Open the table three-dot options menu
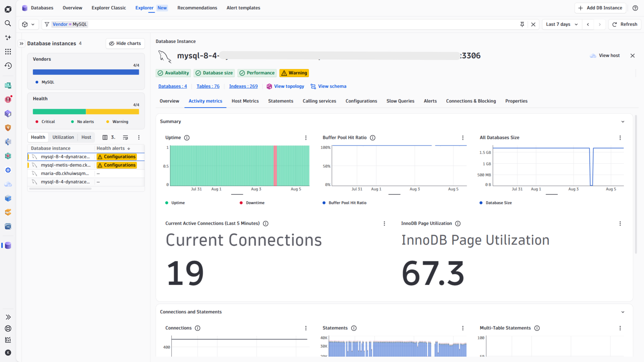Viewport: 644px width, 362px height. coord(139,137)
